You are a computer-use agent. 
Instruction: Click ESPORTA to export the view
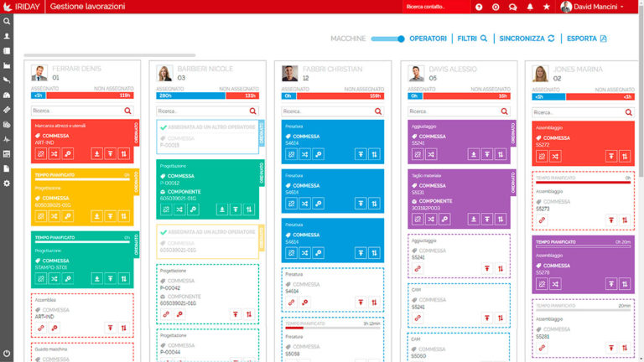point(586,39)
